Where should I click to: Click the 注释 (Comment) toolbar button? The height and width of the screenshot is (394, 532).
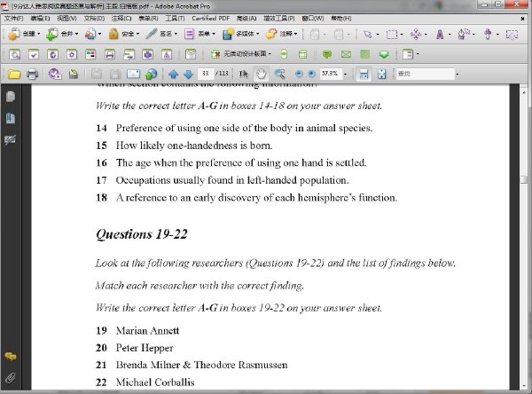click(x=279, y=34)
